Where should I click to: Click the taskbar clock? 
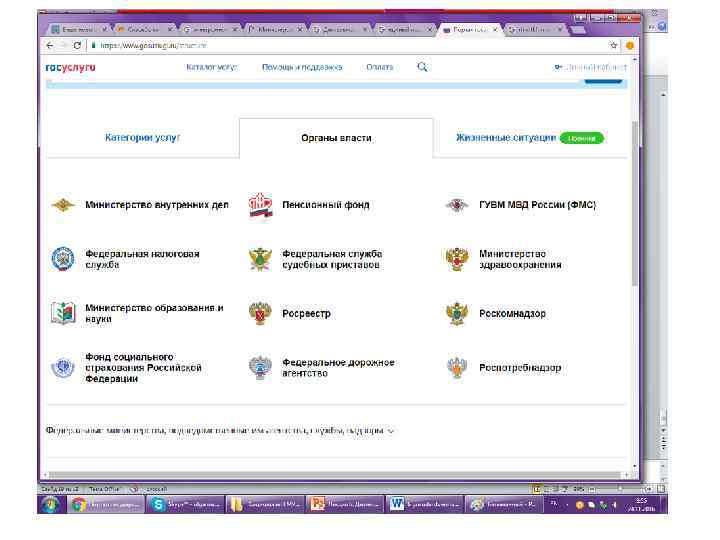pos(642,505)
